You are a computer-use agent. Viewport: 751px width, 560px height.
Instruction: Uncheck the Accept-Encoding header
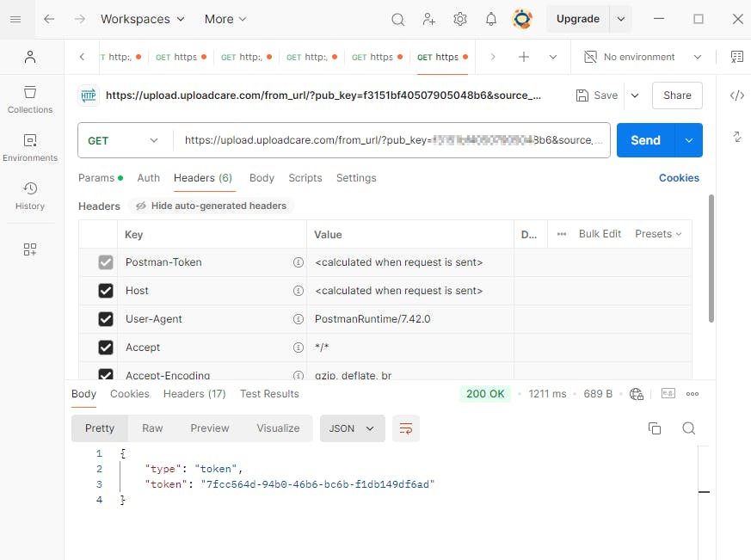[x=105, y=374]
